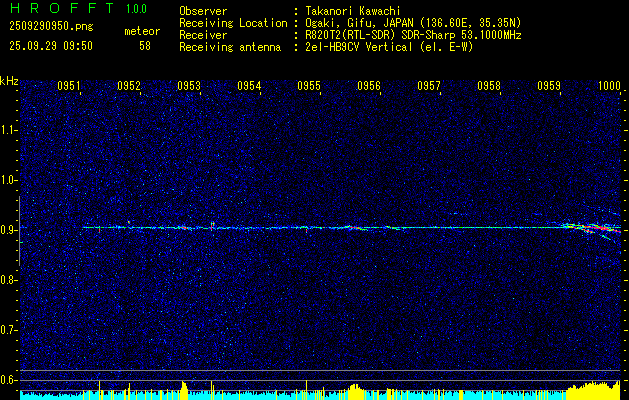This screenshot has height=400, width=629.
Task: Click the 0.7 kHz axis label
Action: 8,330
